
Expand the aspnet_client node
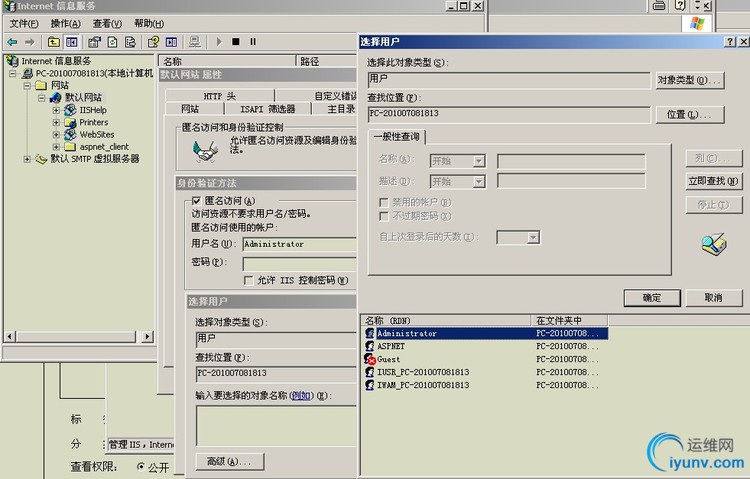click(56, 146)
